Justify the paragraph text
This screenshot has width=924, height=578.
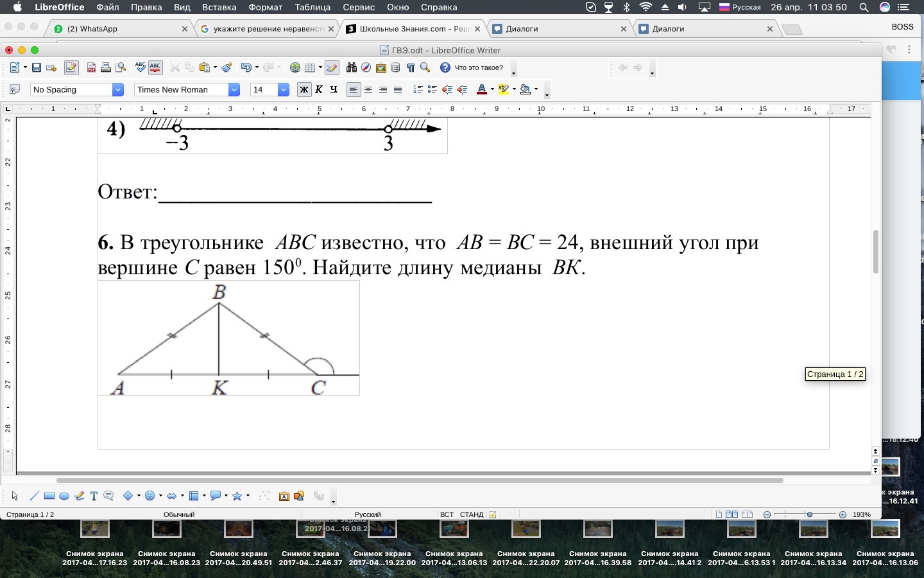(x=398, y=90)
